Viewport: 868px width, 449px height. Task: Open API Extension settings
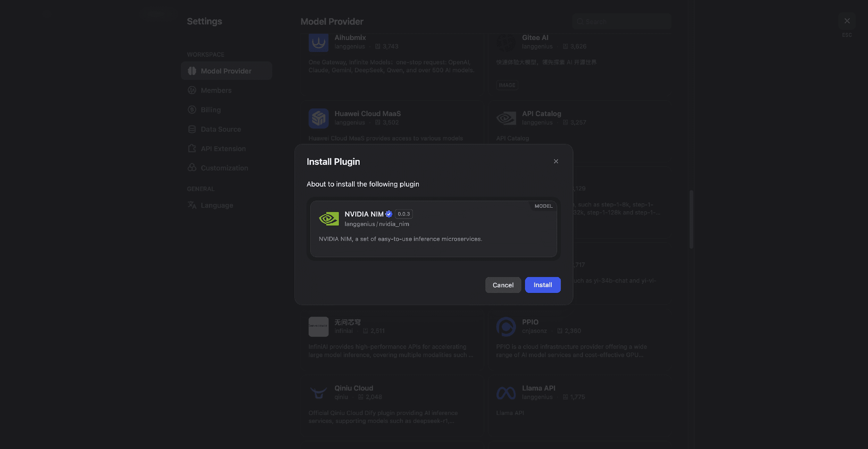[223, 149]
